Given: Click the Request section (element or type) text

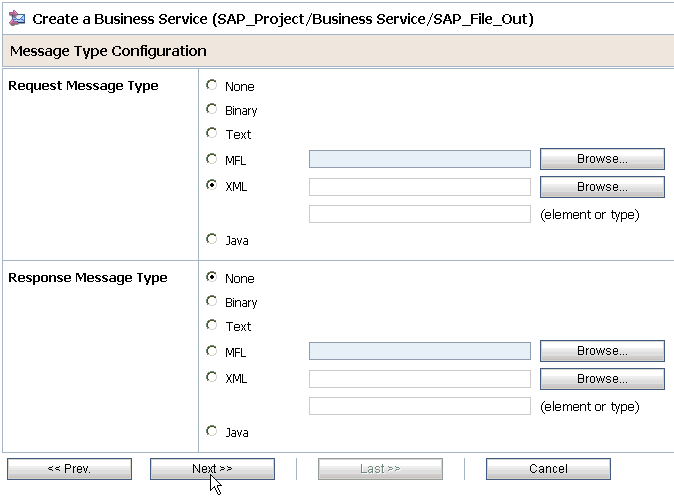Looking at the screenshot, I should (590, 214).
